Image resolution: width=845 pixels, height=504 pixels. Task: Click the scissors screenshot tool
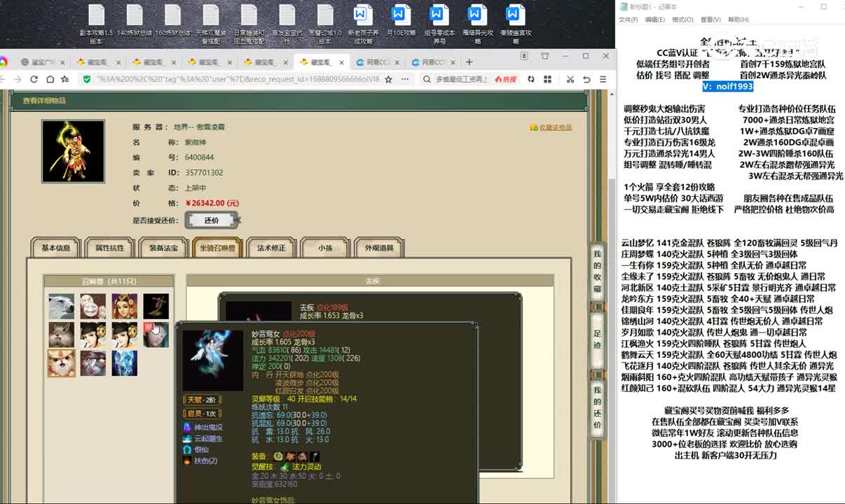[x=570, y=79]
